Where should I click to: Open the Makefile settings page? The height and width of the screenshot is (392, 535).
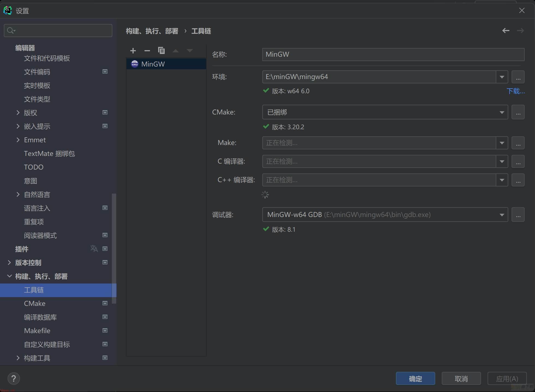click(x=37, y=331)
